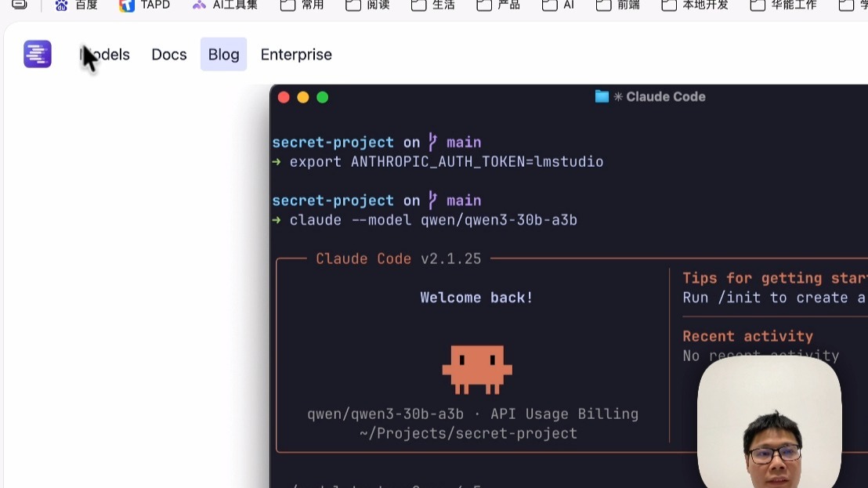The height and width of the screenshot is (488, 868).
Task: Open the Enterprise nav link
Action: click(x=296, y=55)
